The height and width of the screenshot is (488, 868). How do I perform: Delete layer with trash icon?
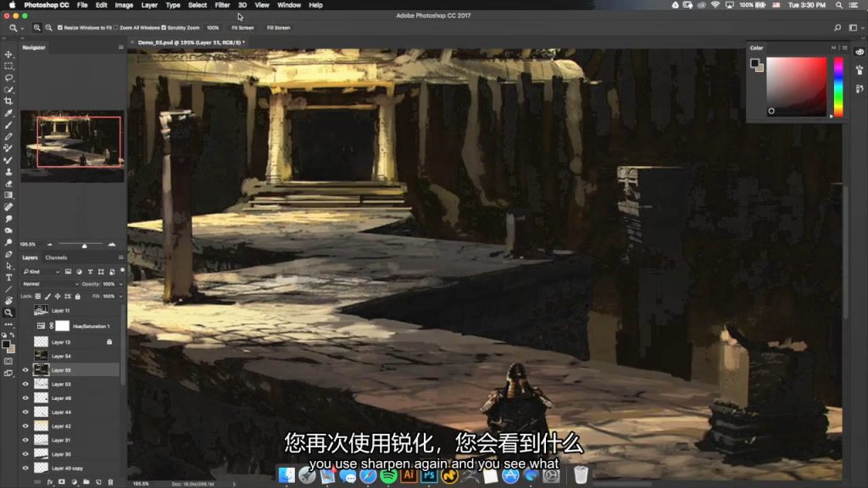click(111, 482)
